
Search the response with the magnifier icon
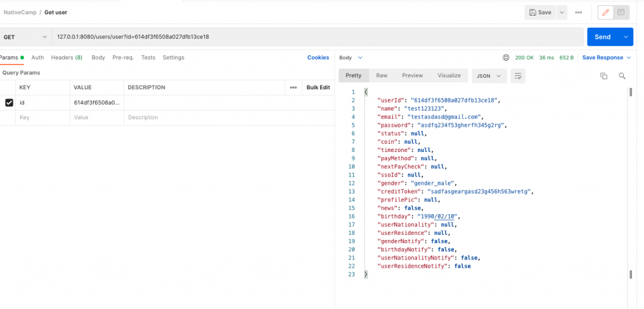[x=622, y=76]
